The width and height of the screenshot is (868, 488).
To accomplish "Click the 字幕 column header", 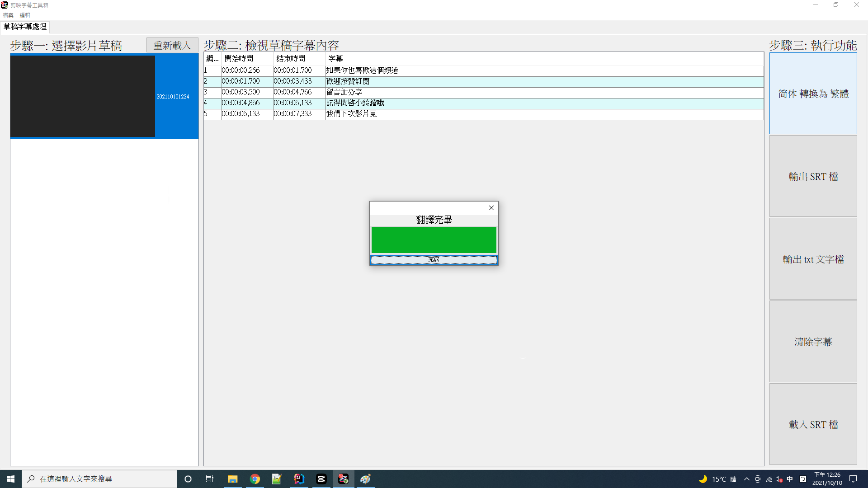I will [x=544, y=59].
